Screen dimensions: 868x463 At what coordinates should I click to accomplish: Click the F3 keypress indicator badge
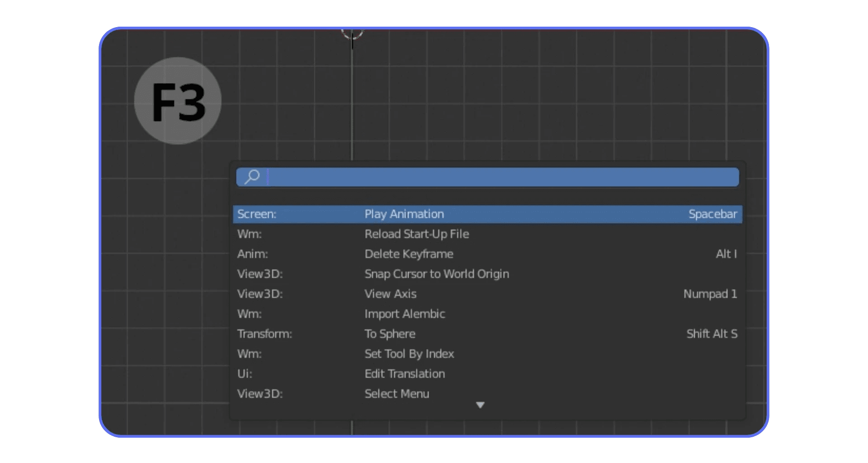point(178,101)
